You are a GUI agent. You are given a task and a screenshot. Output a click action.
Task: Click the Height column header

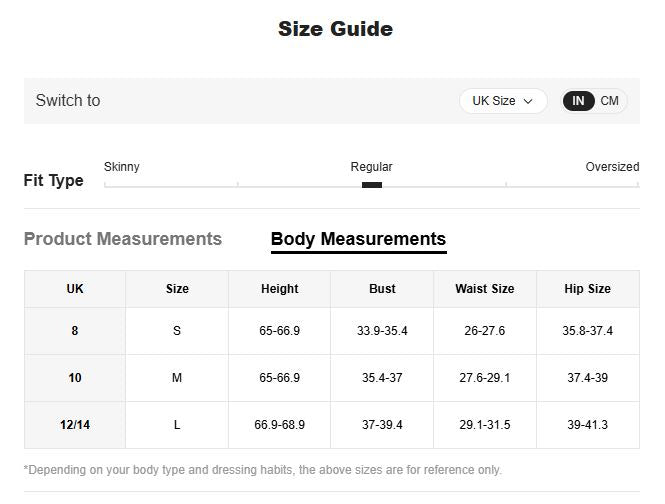click(279, 289)
